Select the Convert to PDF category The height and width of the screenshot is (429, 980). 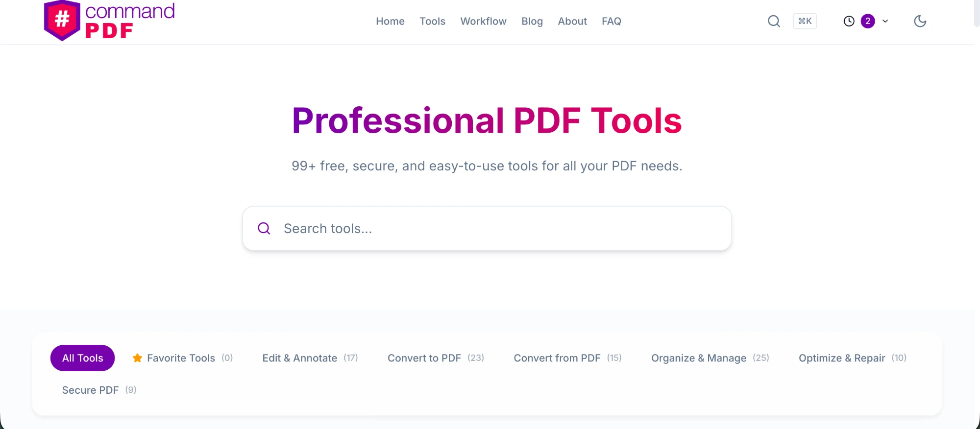click(x=436, y=358)
